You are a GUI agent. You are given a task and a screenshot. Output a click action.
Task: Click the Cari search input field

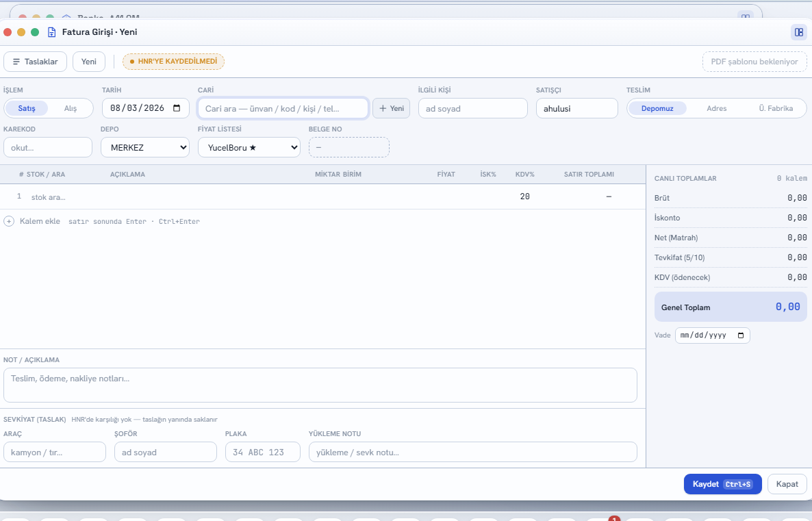pos(283,108)
